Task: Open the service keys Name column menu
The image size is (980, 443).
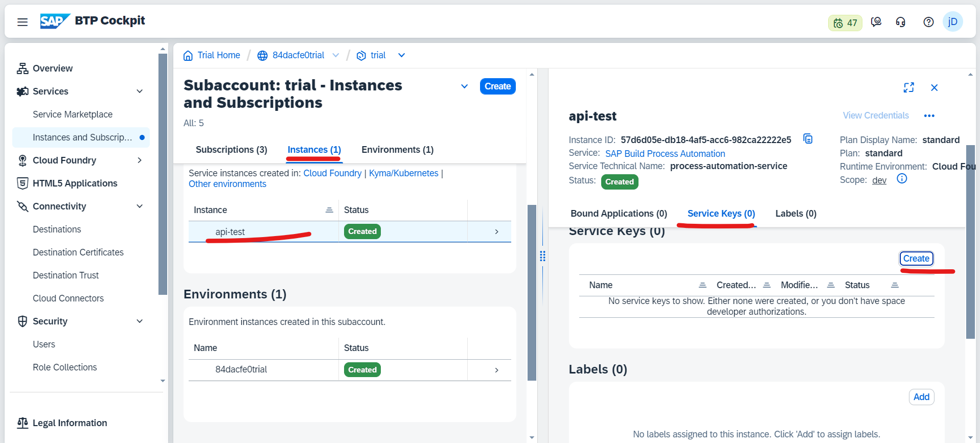Action: 702,285
